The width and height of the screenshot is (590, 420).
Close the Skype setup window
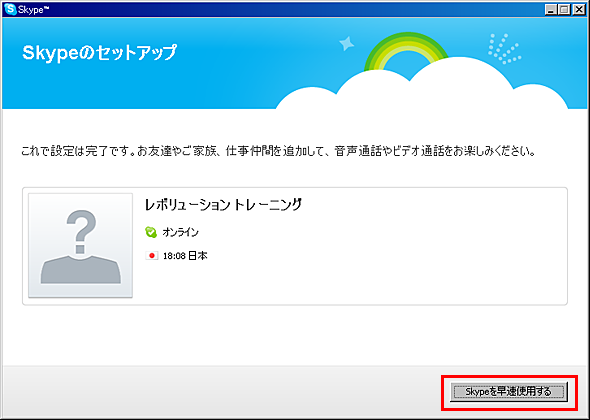579,9
